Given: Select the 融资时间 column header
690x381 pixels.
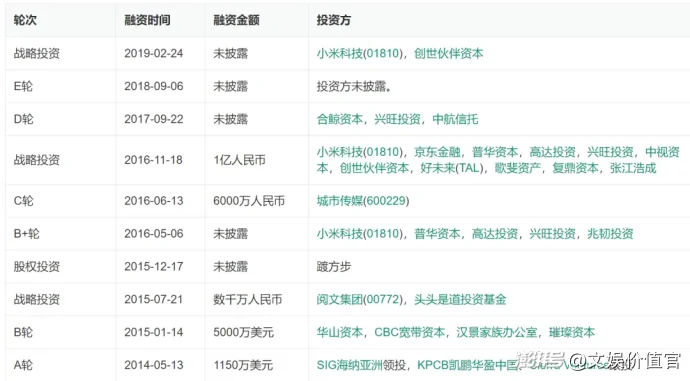Looking at the screenshot, I should tap(147, 20).
